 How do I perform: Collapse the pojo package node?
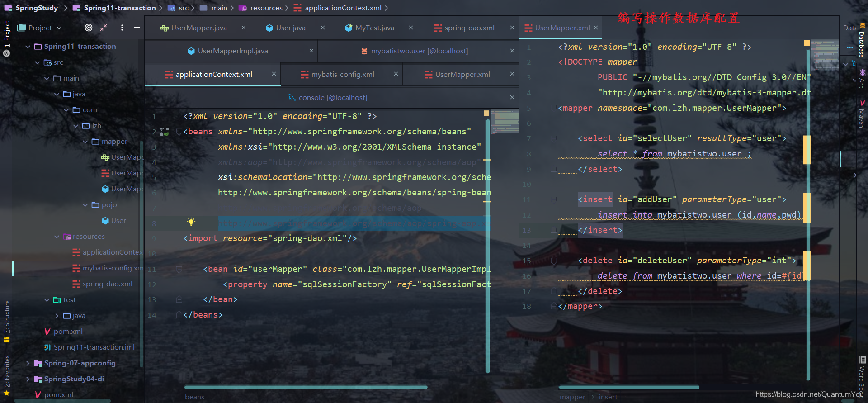[85, 205]
